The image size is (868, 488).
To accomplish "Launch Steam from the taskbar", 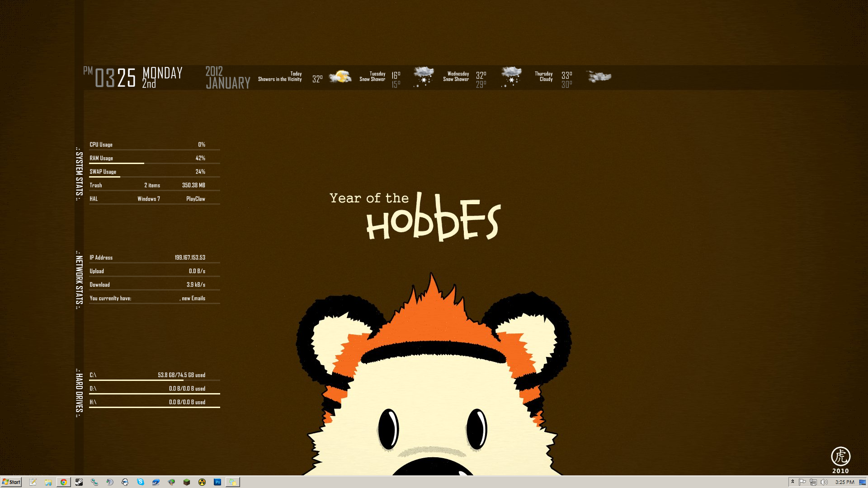I will tap(79, 482).
